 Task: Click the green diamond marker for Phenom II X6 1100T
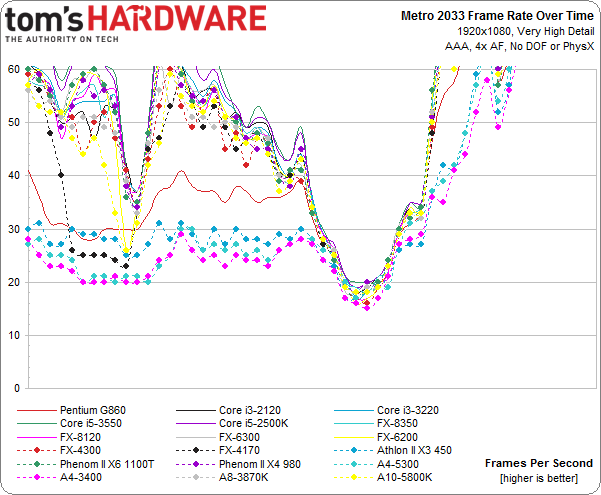coord(37,464)
